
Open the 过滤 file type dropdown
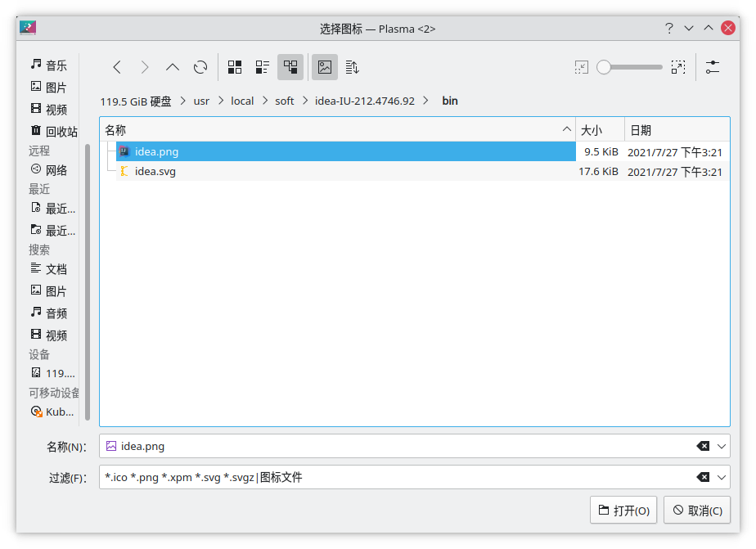click(722, 477)
